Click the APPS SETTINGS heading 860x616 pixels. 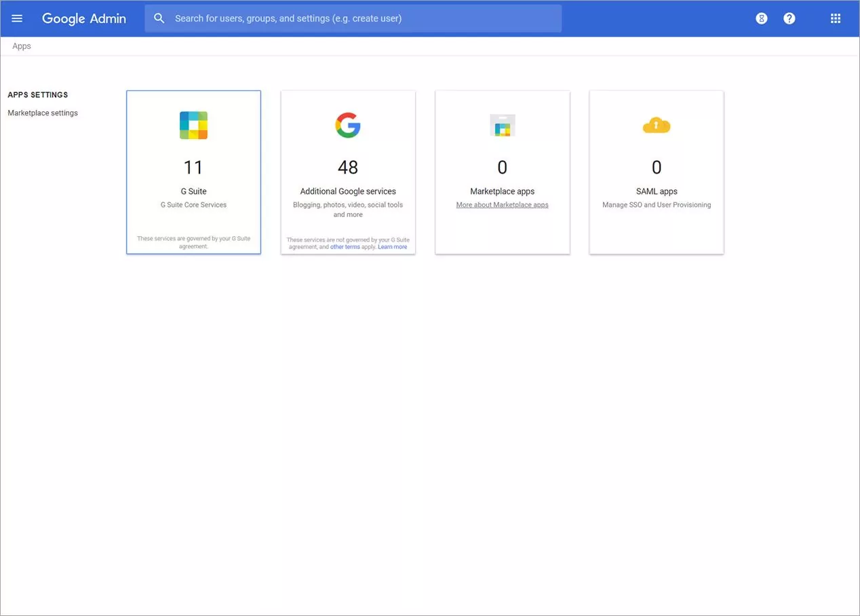pyautogui.click(x=38, y=95)
